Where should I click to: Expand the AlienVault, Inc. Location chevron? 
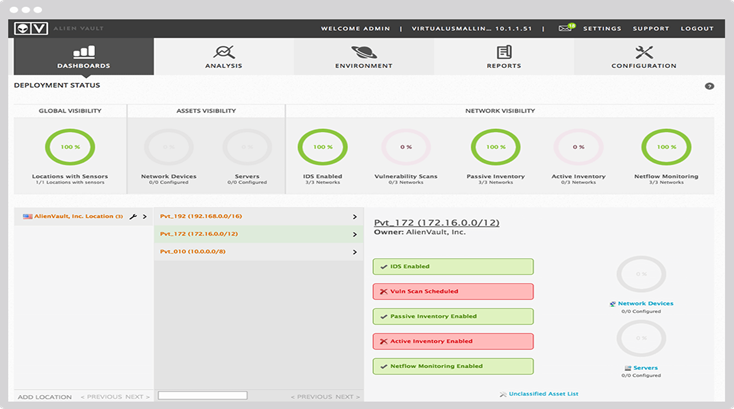click(x=145, y=217)
